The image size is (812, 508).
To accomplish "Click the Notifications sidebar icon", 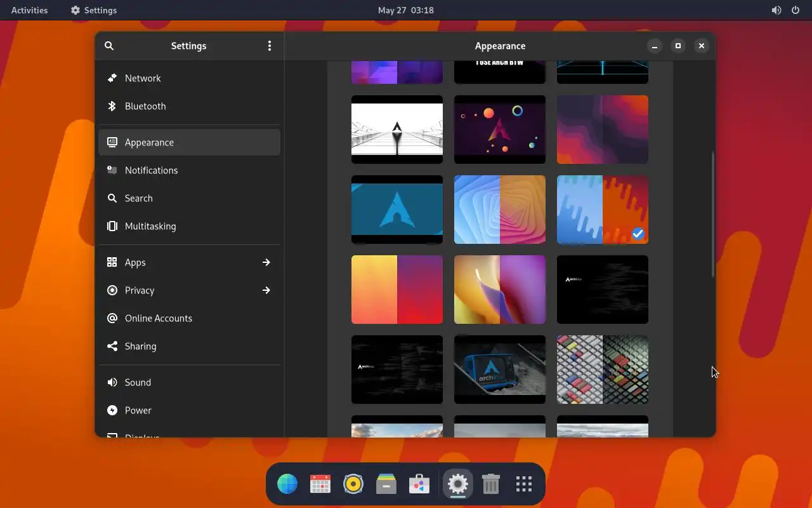I will [x=112, y=170].
